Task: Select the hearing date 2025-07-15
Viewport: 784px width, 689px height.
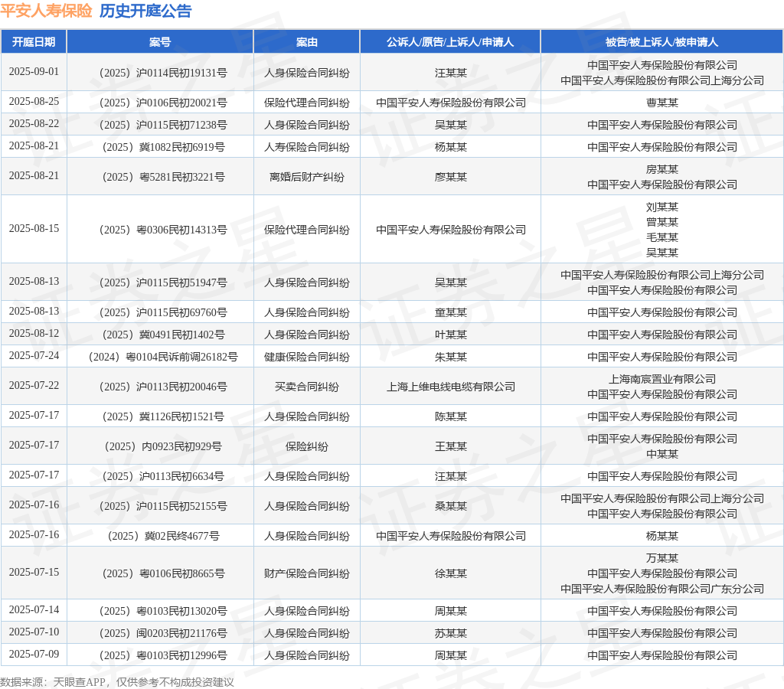Action: [x=34, y=572]
